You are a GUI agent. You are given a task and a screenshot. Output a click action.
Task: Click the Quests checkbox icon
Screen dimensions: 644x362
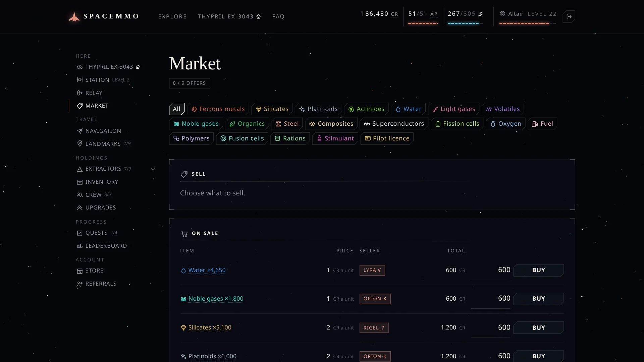79,233
